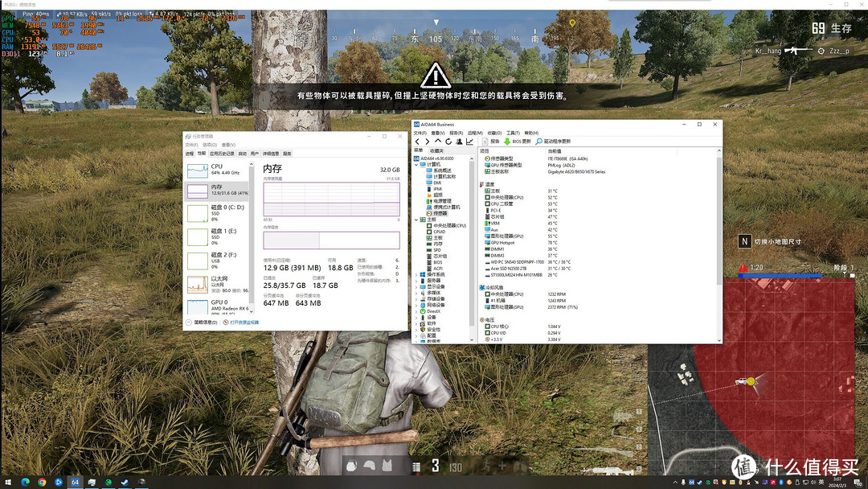Image resolution: width=868 pixels, height=489 pixels.
Task: Click the AIDA64 up-level arrow icon
Action: 438,142
